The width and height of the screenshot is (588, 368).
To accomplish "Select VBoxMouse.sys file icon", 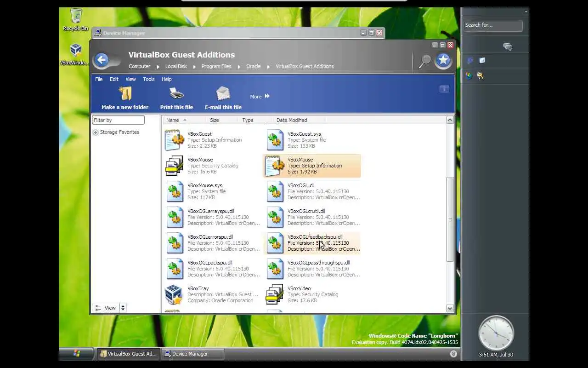I will pyautogui.click(x=175, y=191).
